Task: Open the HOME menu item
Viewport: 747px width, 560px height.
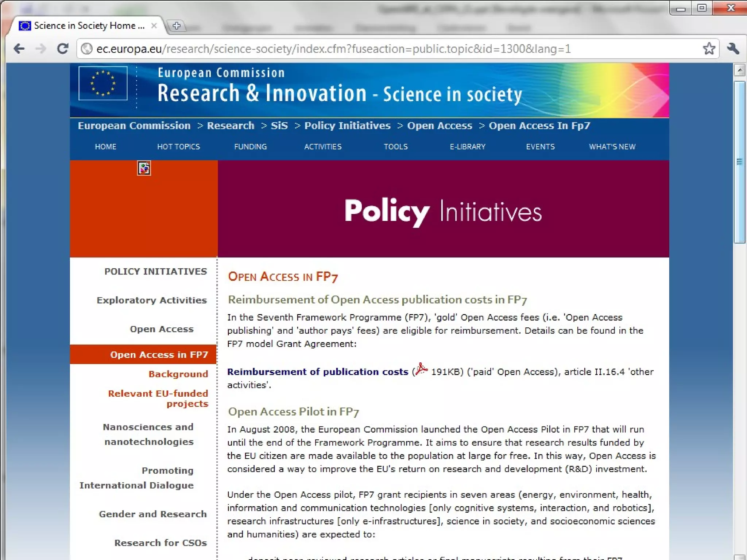Action: point(106,147)
